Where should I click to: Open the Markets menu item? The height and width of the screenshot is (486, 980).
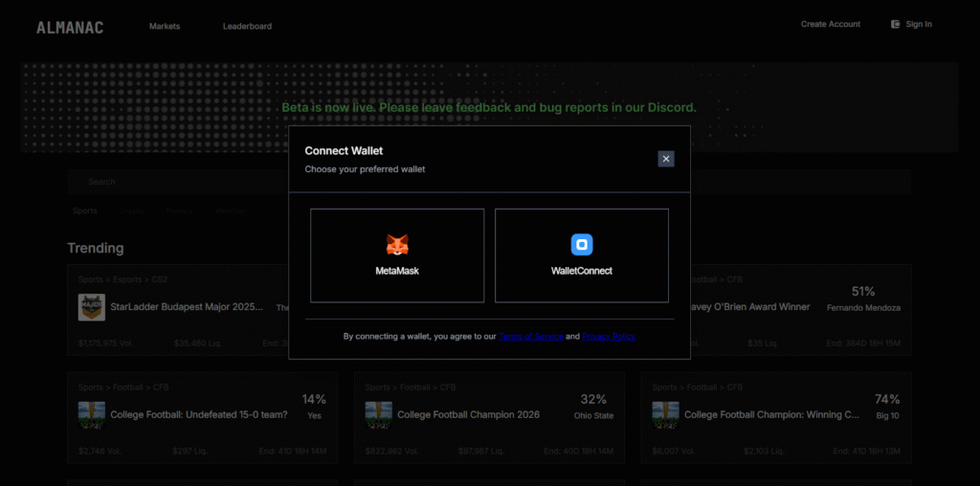coord(165,27)
